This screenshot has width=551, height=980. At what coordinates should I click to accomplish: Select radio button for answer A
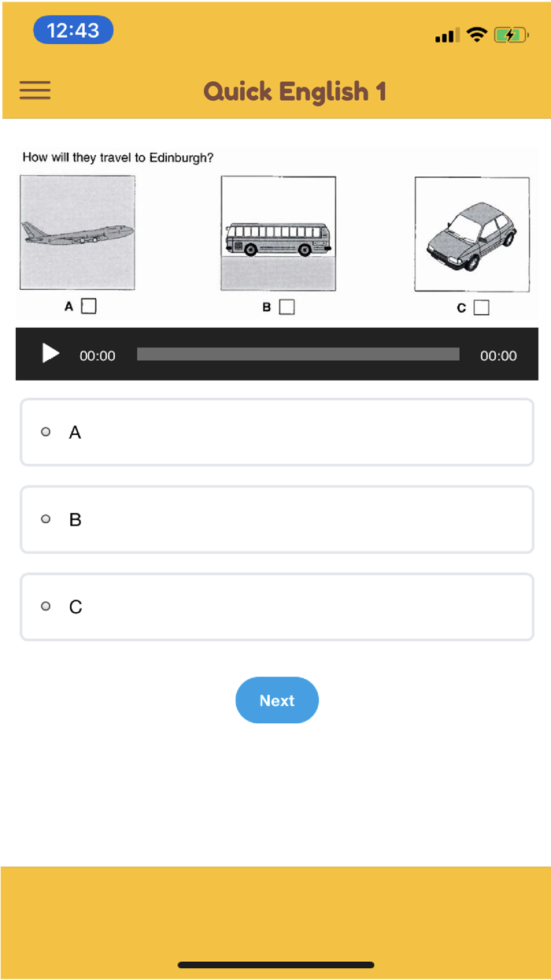click(x=46, y=432)
